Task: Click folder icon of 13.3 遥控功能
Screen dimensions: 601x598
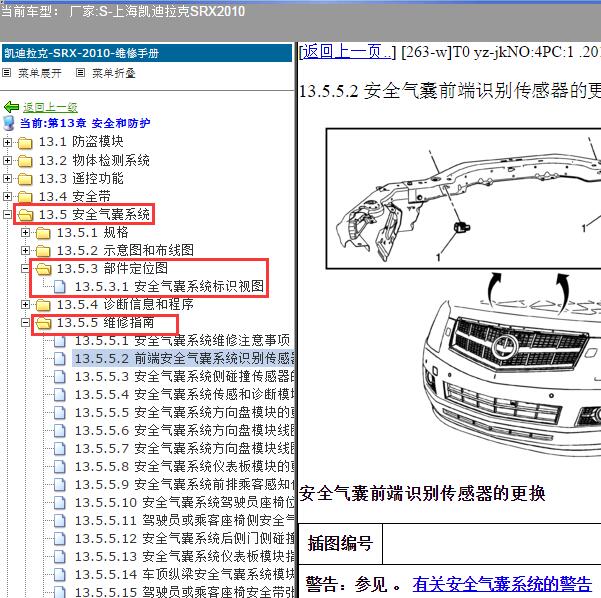Action: click(25, 179)
